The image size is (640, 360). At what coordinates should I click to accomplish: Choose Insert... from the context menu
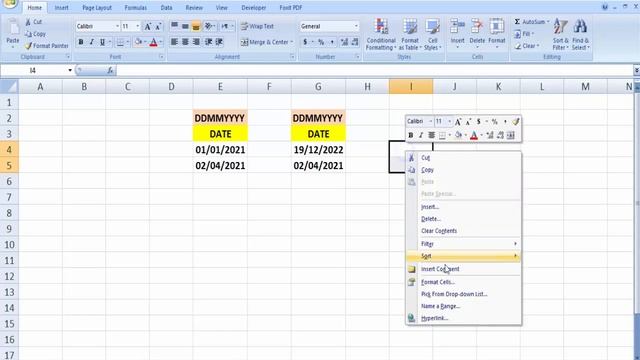pos(464,207)
